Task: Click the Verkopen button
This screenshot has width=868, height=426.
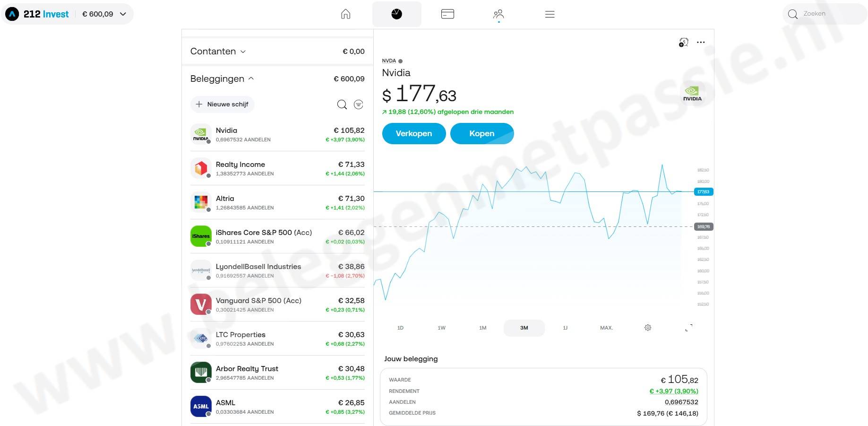Action: click(413, 133)
